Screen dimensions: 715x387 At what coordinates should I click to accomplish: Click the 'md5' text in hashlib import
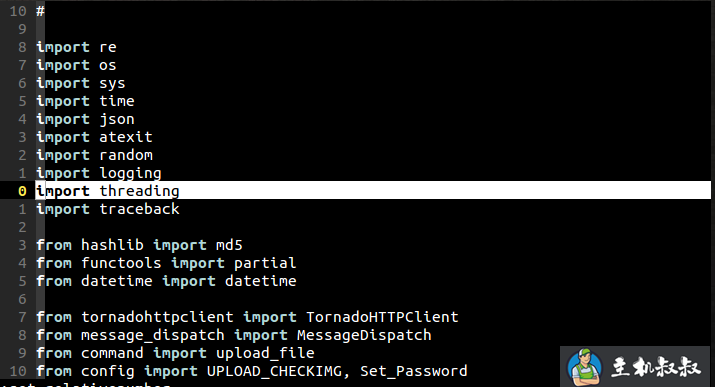(x=229, y=245)
